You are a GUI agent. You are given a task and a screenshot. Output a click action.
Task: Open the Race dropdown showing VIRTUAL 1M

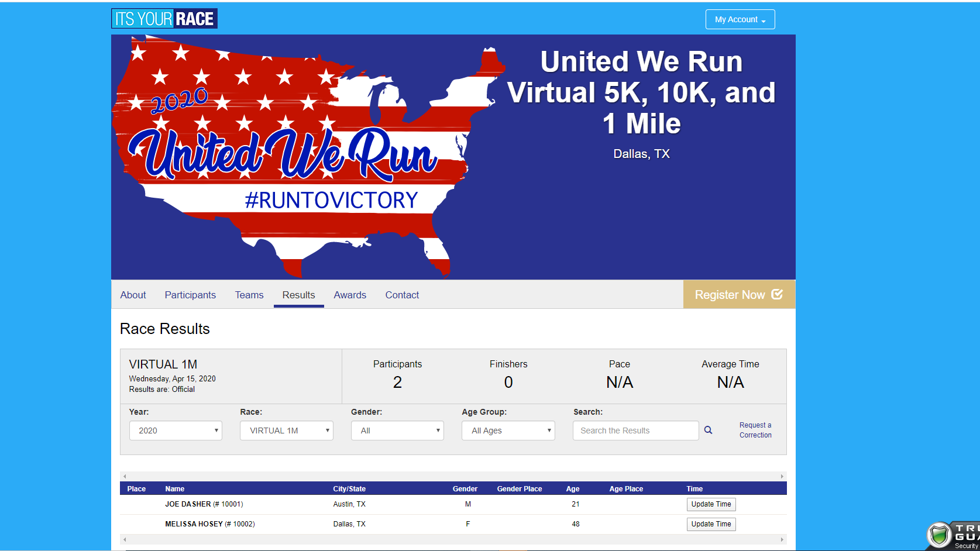pos(286,431)
